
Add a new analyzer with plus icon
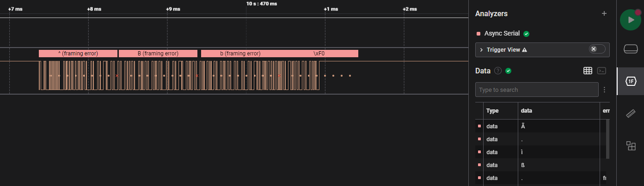point(604,14)
